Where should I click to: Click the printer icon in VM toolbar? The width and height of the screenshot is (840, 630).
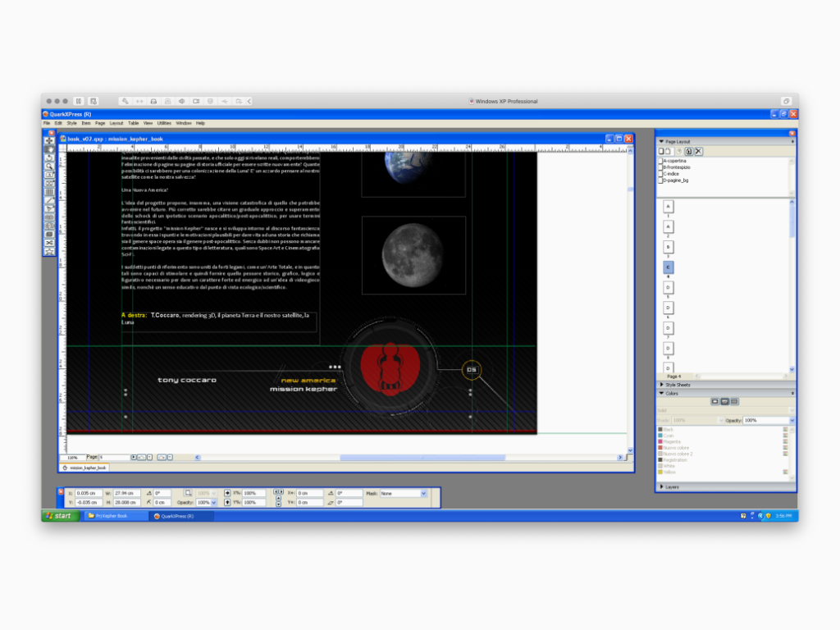click(153, 101)
